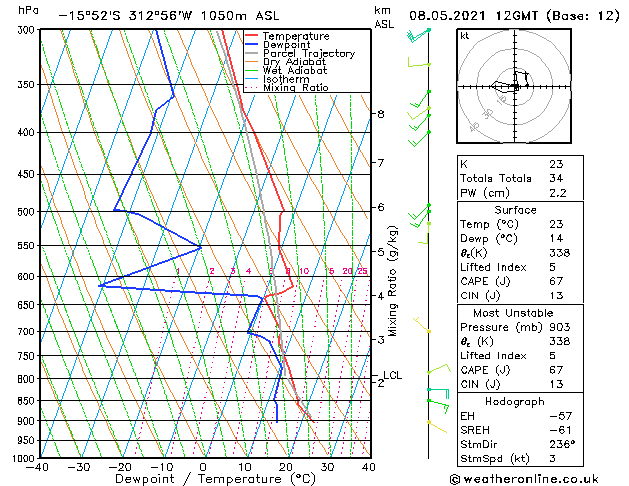Click the "hPa" pressure axis unit label
Image resolution: width=629 pixels, height=486 pixels.
28,10
